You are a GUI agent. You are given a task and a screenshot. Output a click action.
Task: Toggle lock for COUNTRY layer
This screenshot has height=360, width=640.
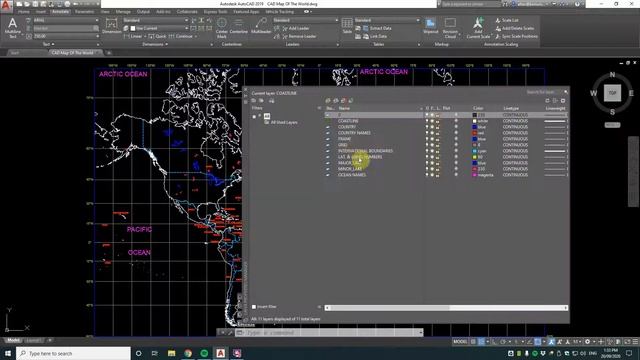coord(438,127)
